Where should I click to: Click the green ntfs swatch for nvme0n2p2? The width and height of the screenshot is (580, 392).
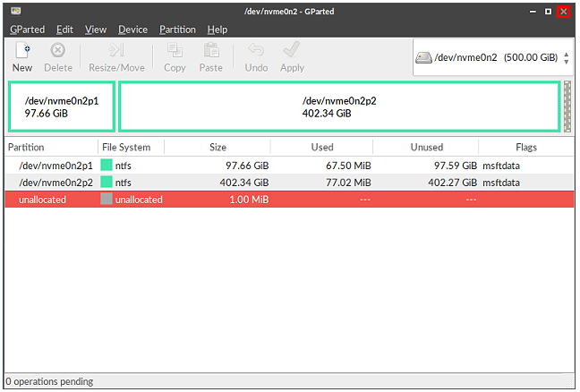click(107, 182)
